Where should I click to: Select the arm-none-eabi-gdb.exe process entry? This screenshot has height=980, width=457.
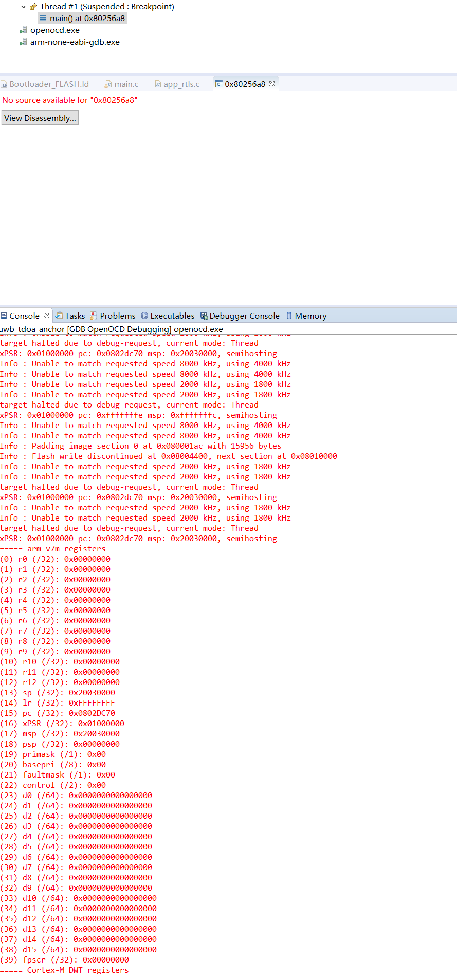coord(75,42)
